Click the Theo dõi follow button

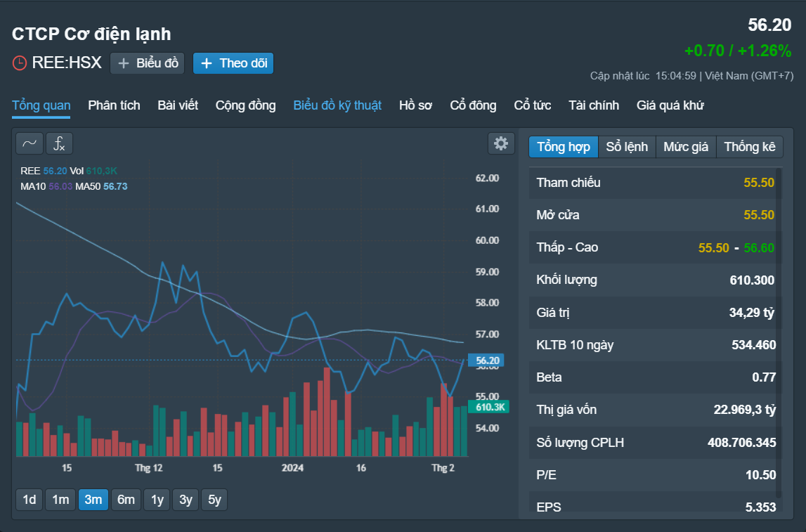[x=233, y=63]
